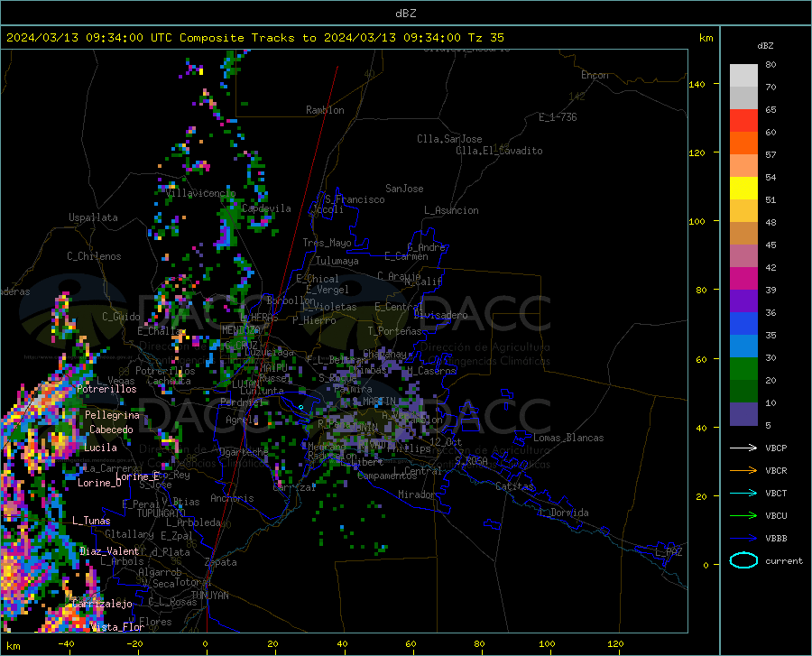The height and width of the screenshot is (656, 812).
Task: Click the L_Tunas place label
Action: 91,521
